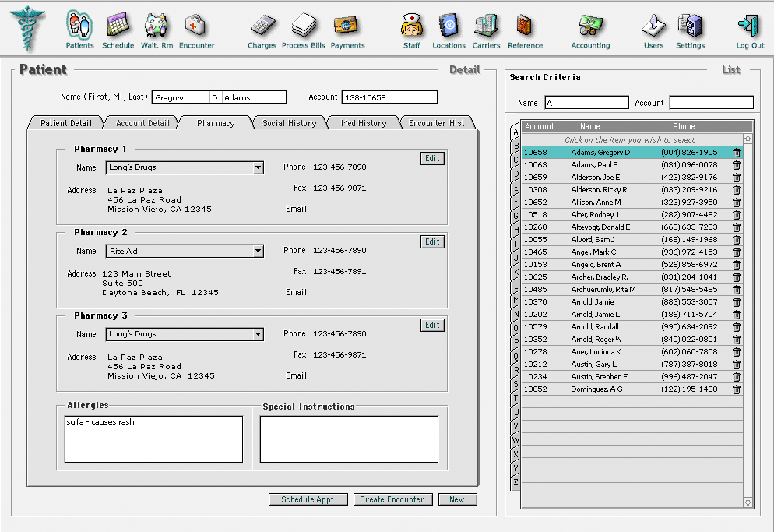Select patient Alderson, Ricky R
This screenshot has width=774, height=532.
click(x=632, y=190)
